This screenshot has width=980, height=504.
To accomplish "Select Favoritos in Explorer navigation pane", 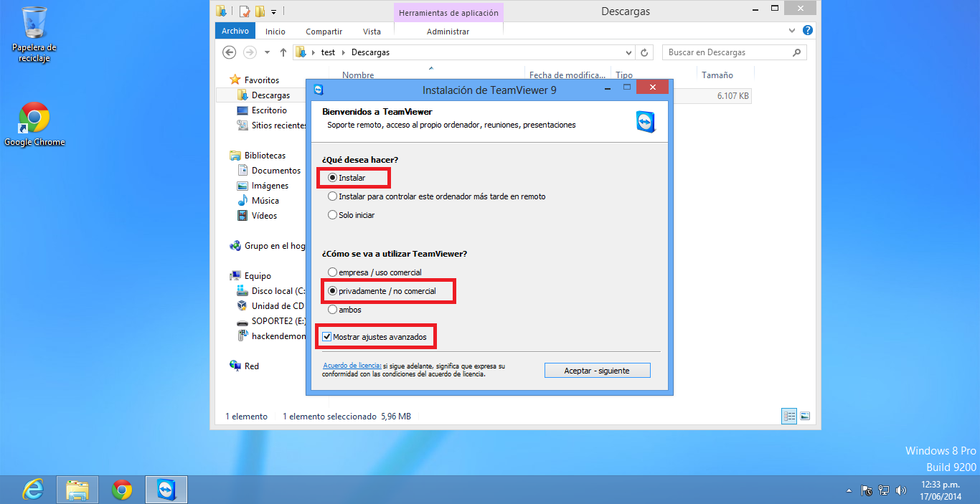I will pyautogui.click(x=262, y=80).
